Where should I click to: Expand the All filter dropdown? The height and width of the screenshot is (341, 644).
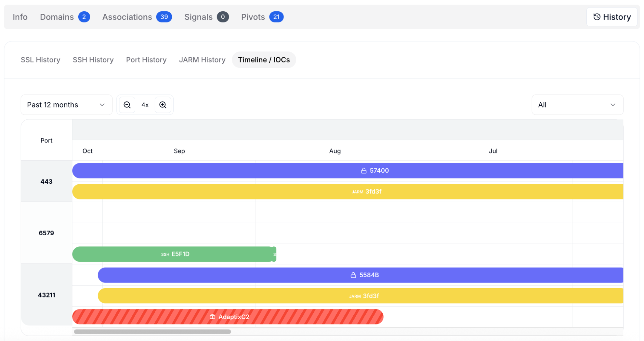click(577, 105)
